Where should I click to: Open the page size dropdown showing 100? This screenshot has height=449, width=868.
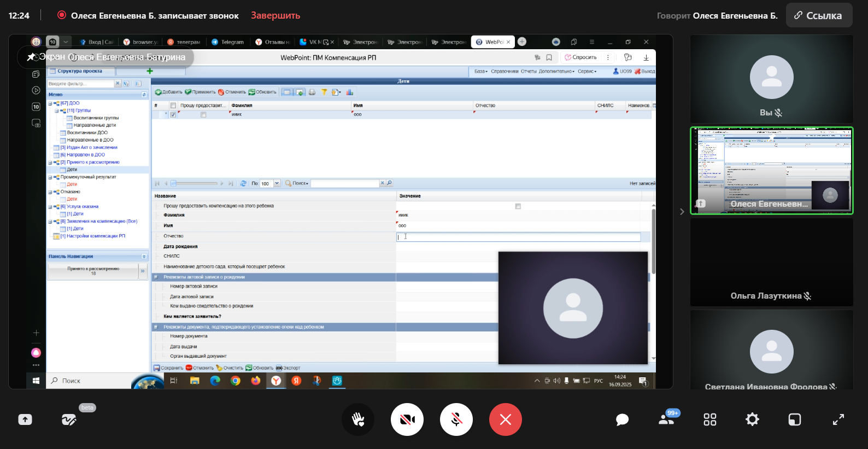277,183
